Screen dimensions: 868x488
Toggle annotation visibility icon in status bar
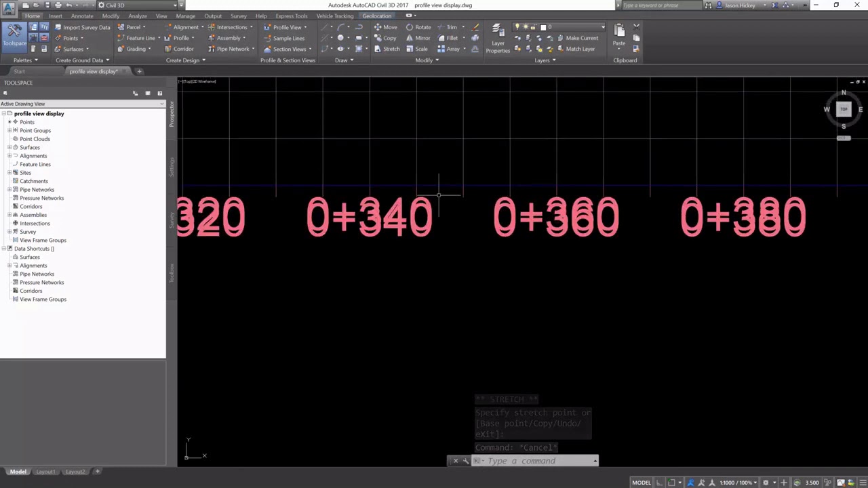(691, 483)
